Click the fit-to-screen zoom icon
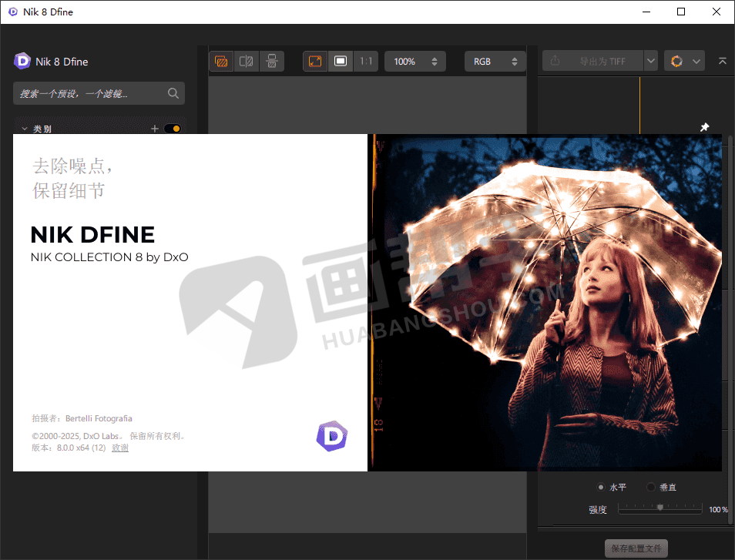 click(x=315, y=62)
